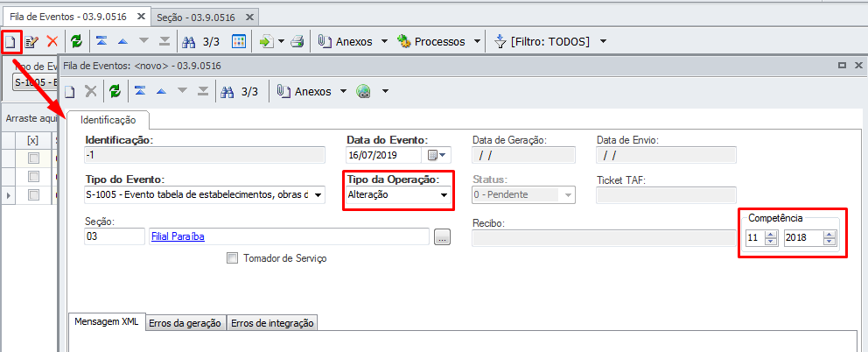Expand the Tipo do Evento combo box

pos(318,195)
